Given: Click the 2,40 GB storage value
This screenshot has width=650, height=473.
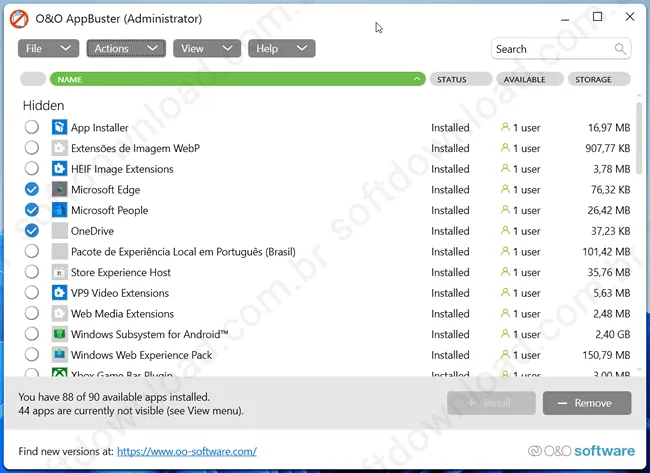Looking at the screenshot, I should [613, 334].
